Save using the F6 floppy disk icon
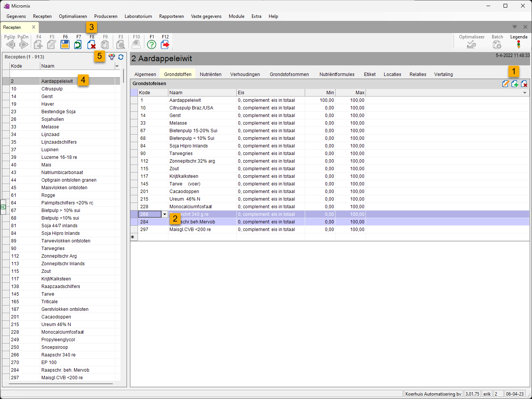 [65, 44]
